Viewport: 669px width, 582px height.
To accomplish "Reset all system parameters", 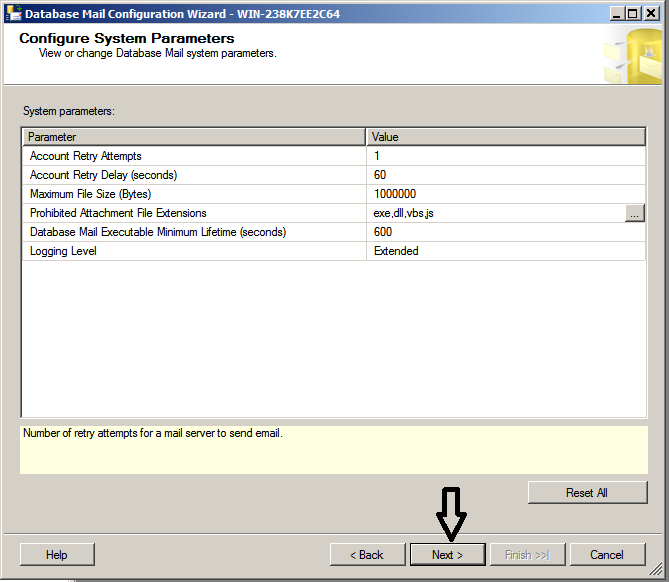I will [x=588, y=492].
